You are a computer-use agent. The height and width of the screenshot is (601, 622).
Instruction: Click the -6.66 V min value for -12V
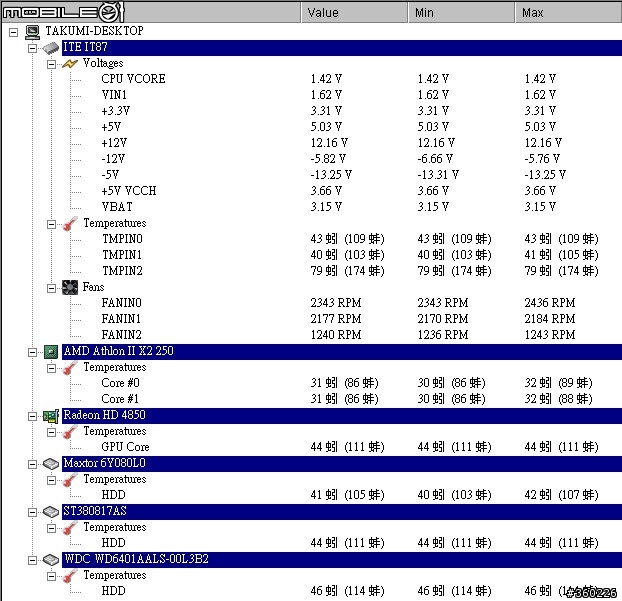click(x=435, y=159)
